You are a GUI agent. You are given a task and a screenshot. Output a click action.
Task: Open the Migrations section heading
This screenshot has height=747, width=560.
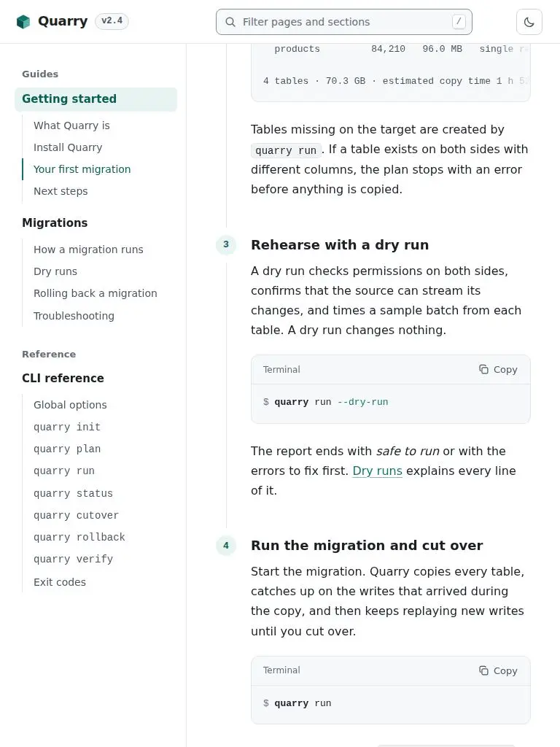click(55, 223)
